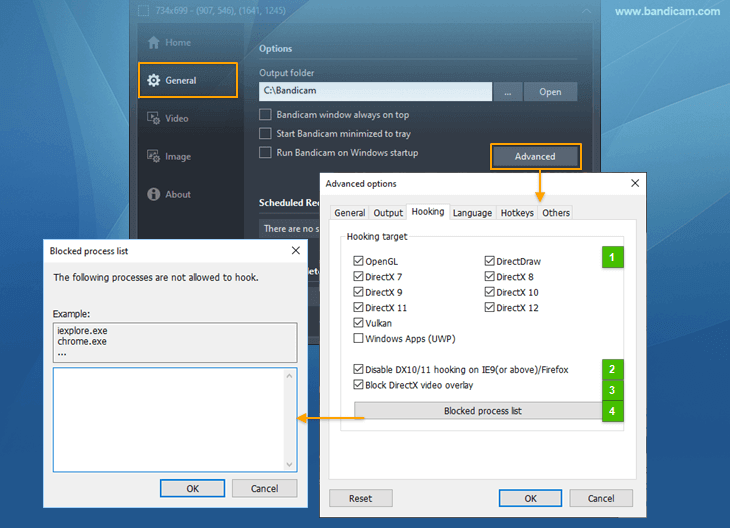
Task: Browse for output folder with ... button
Action: tap(507, 92)
